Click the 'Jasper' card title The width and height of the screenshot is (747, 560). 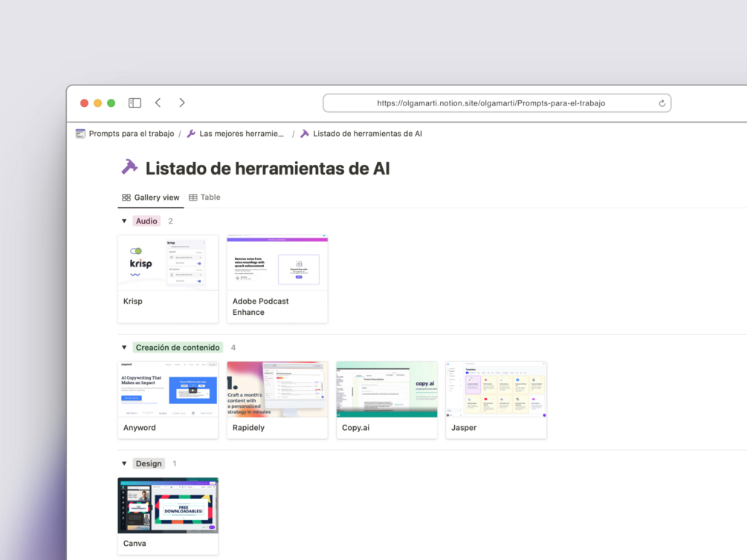[464, 428]
